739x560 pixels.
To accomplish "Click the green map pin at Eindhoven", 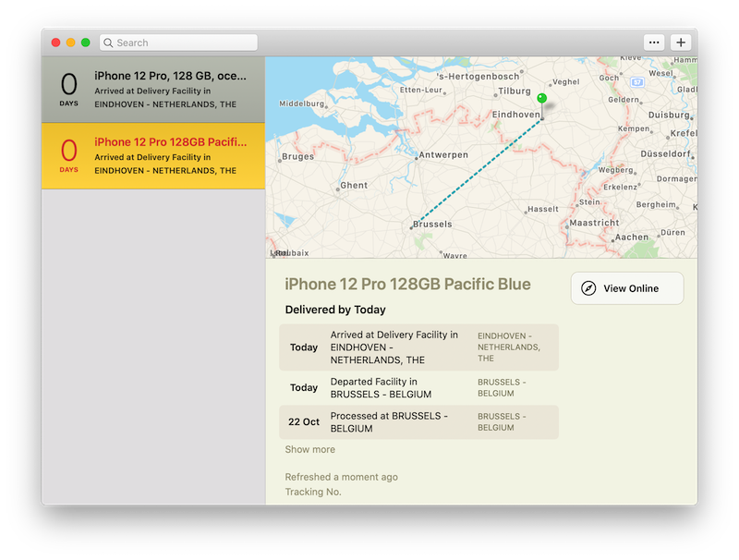I will (542, 98).
